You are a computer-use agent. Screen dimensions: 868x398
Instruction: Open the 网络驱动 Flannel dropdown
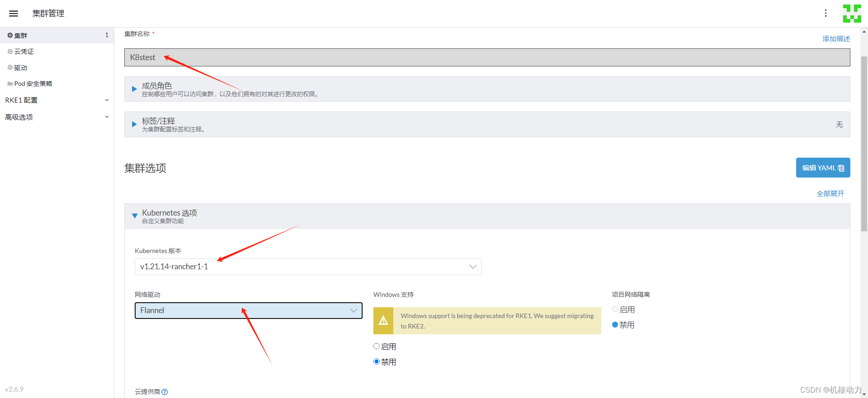[248, 310]
